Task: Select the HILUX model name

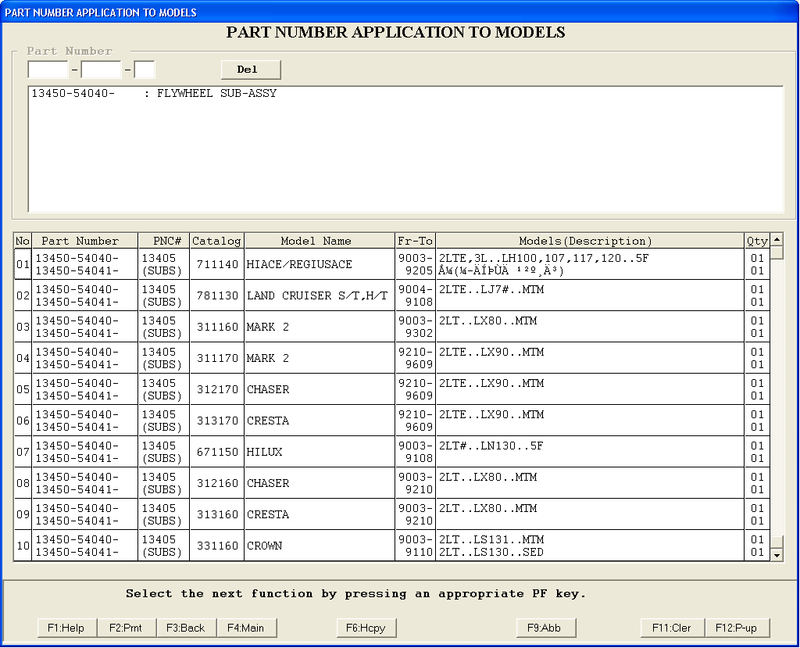Action: [265, 452]
